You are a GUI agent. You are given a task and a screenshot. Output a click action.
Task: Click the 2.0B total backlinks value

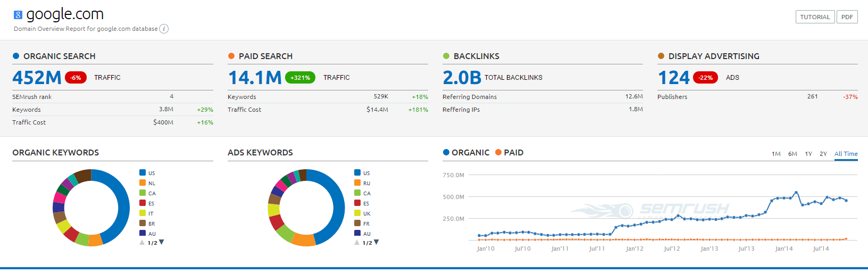click(462, 78)
